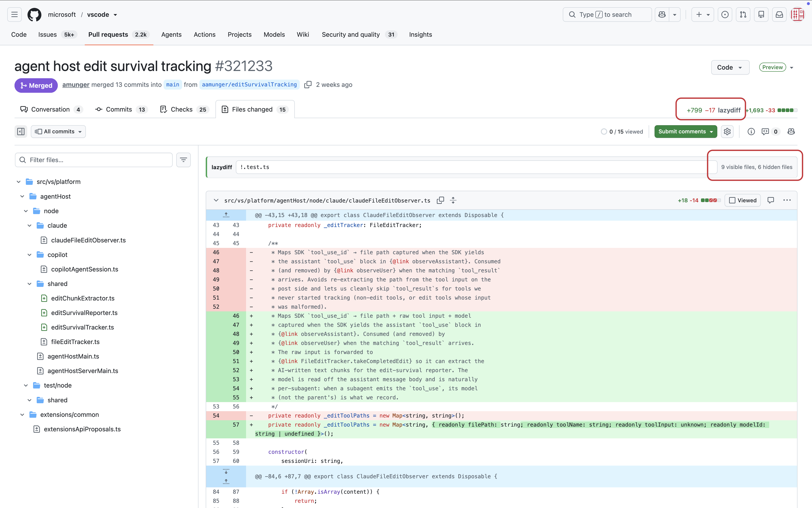Viewport: 812px width, 508px height.
Task: Open the Issues repository tab
Action: point(58,34)
